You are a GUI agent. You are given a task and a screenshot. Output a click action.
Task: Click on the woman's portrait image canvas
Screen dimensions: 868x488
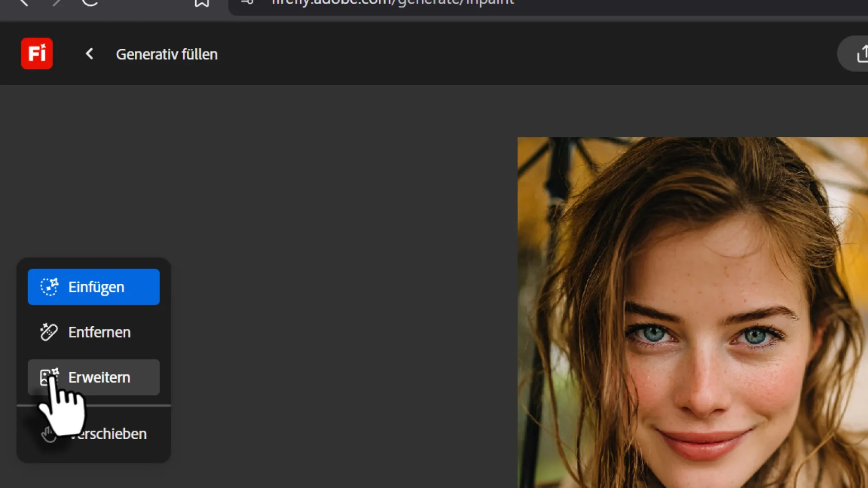(x=696, y=316)
